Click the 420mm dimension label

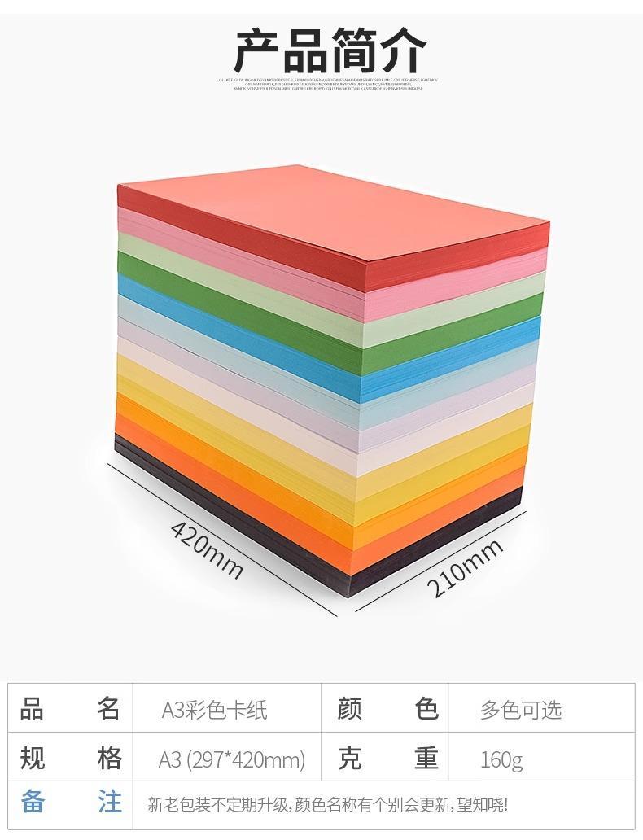point(207,549)
